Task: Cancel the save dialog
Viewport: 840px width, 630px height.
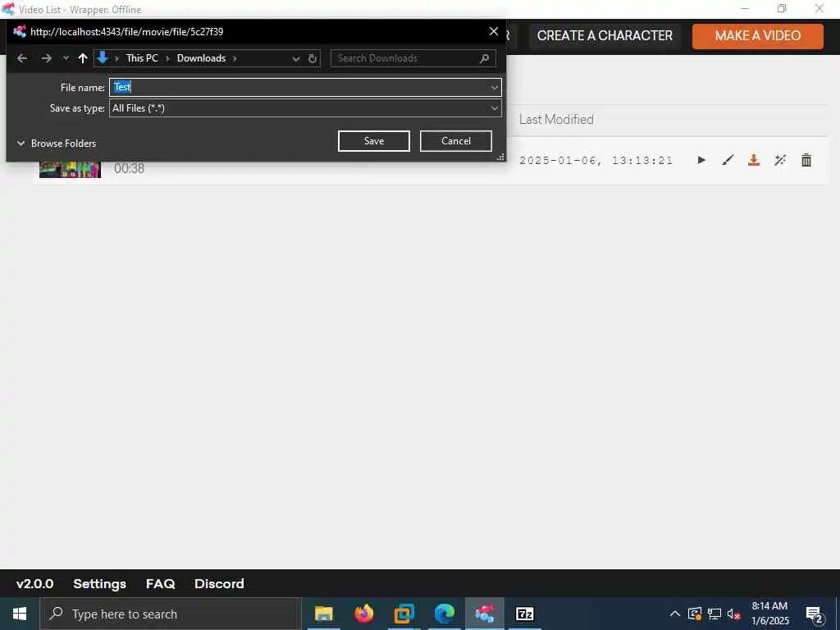Action: click(456, 141)
